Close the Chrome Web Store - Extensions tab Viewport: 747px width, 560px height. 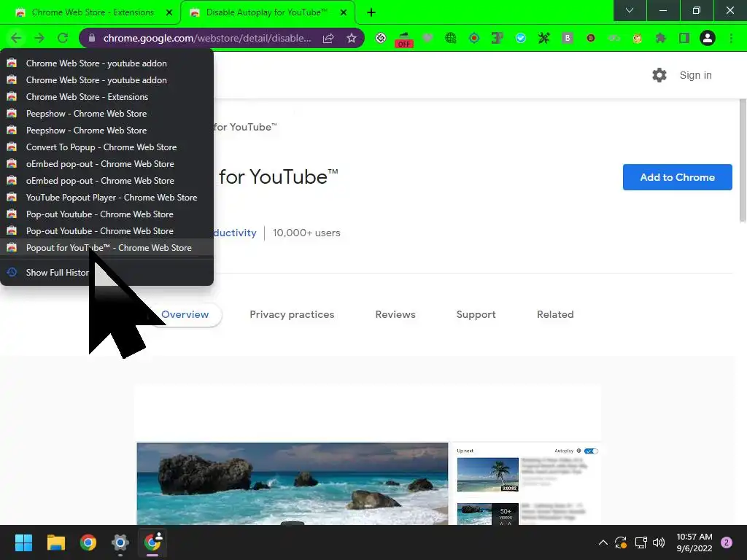(x=169, y=12)
